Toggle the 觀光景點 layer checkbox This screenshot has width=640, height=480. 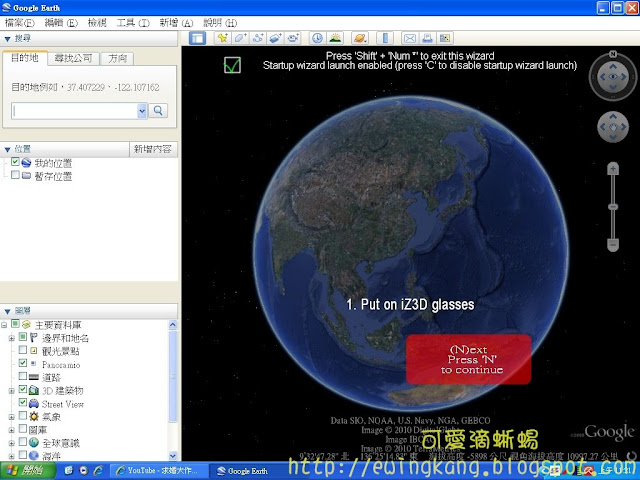click(23, 350)
